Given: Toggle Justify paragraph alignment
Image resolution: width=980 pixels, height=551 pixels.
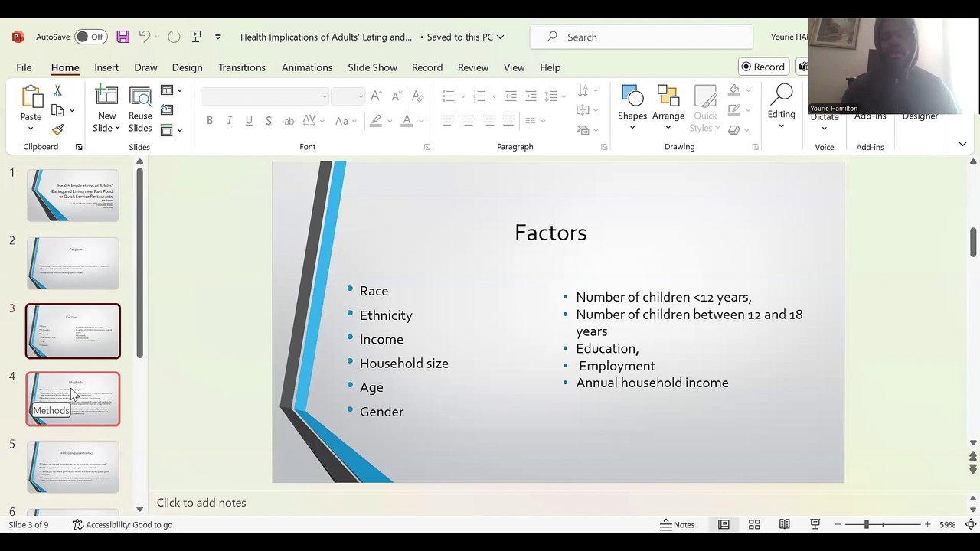Looking at the screenshot, I should 508,121.
